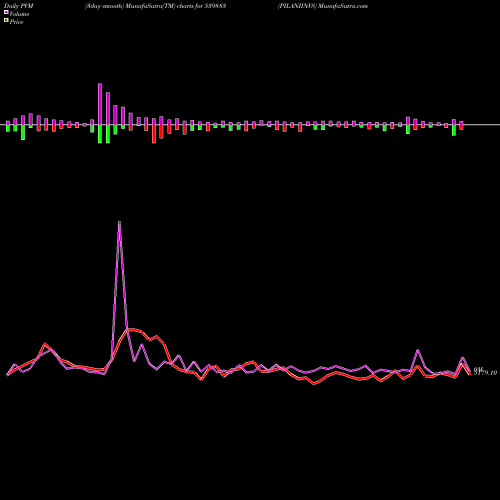Click the '(3day smooth) MunafaSutra(TM) charts for 539883' text
This screenshot has height=500, width=500.
(x=155, y=6)
